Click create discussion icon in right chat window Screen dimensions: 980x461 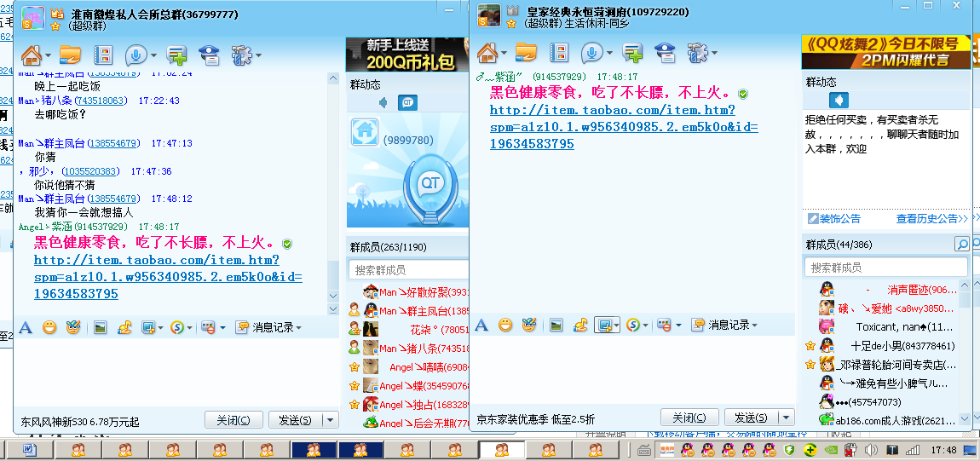point(633,53)
